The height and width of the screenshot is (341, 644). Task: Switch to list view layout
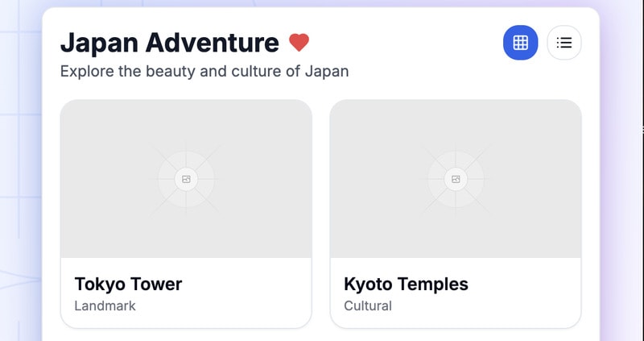pos(564,43)
